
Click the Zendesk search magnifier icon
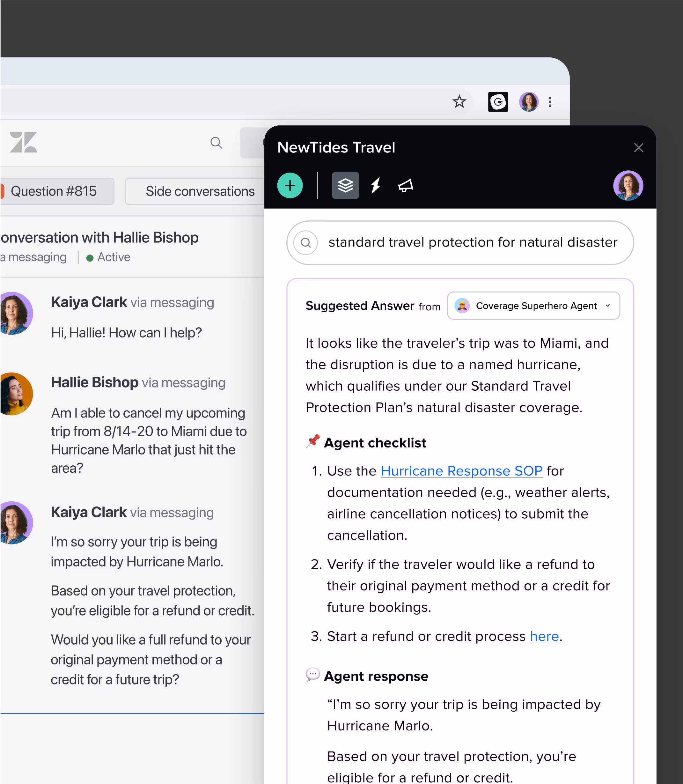pos(216,143)
